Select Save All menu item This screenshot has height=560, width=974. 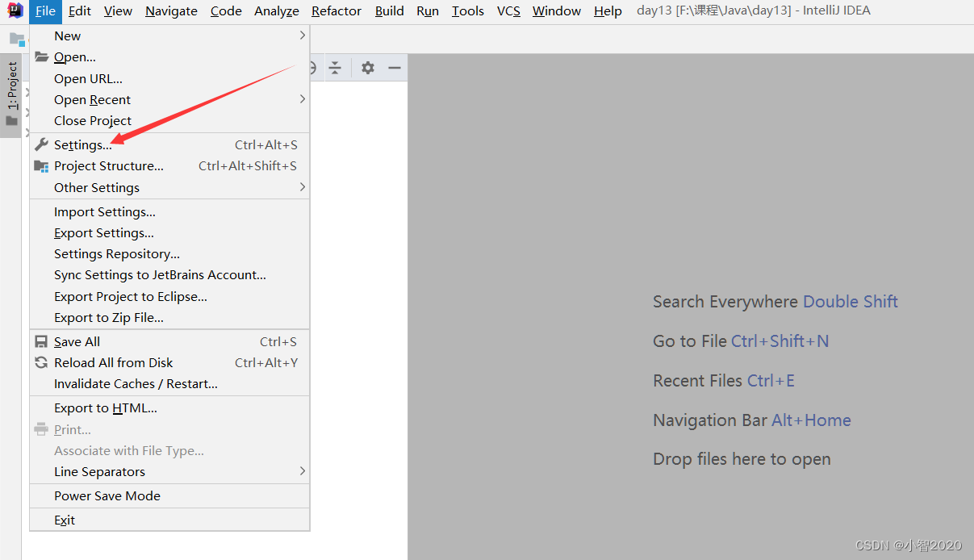(169, 341)
